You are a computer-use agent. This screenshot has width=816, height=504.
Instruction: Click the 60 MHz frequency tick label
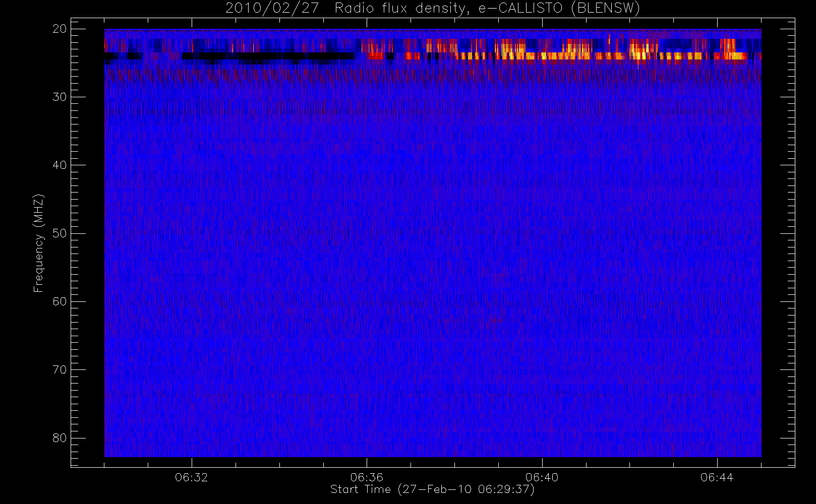click(x=60, y=301)
